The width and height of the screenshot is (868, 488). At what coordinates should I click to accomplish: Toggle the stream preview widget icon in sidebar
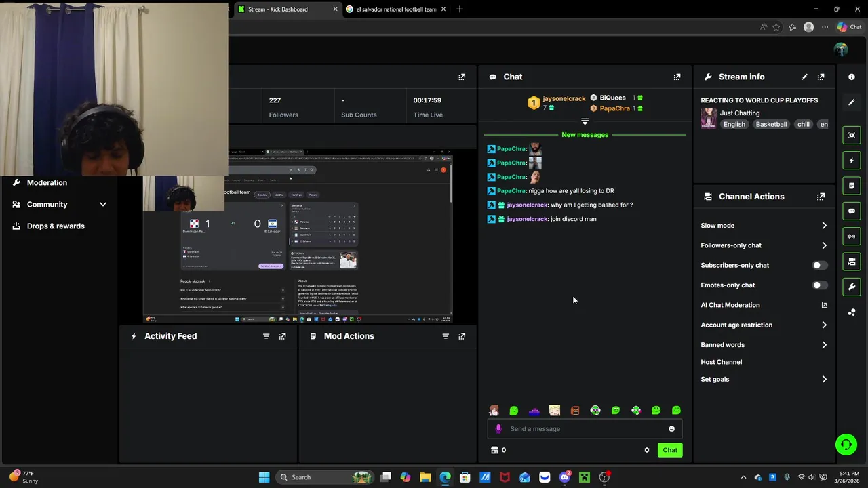pos(852,135)
